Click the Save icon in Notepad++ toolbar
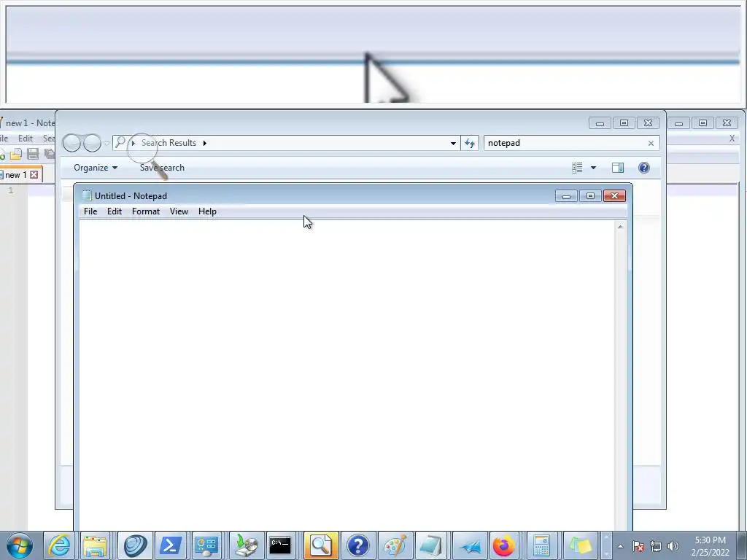 point(32,153)
